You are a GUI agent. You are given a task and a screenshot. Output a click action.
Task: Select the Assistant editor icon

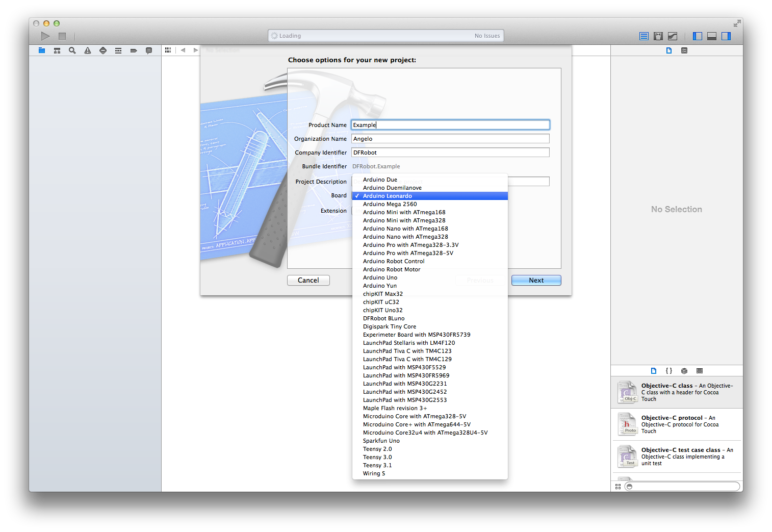(658, 36)
